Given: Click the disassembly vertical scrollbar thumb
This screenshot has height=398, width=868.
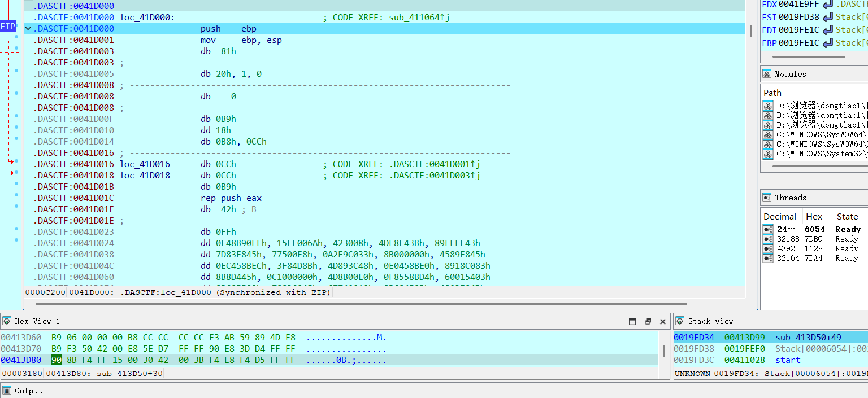Looking at the screenshot, I should click(751, 31).
